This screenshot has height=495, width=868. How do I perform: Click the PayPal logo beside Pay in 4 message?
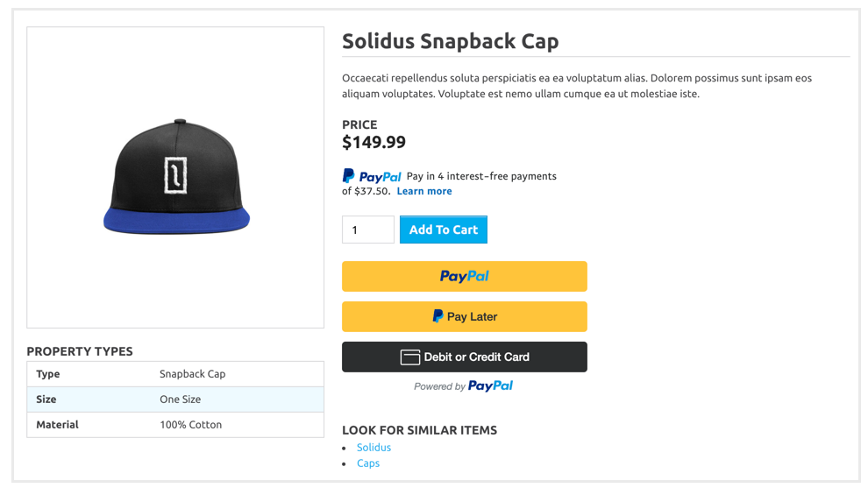(x=372, y=177)
